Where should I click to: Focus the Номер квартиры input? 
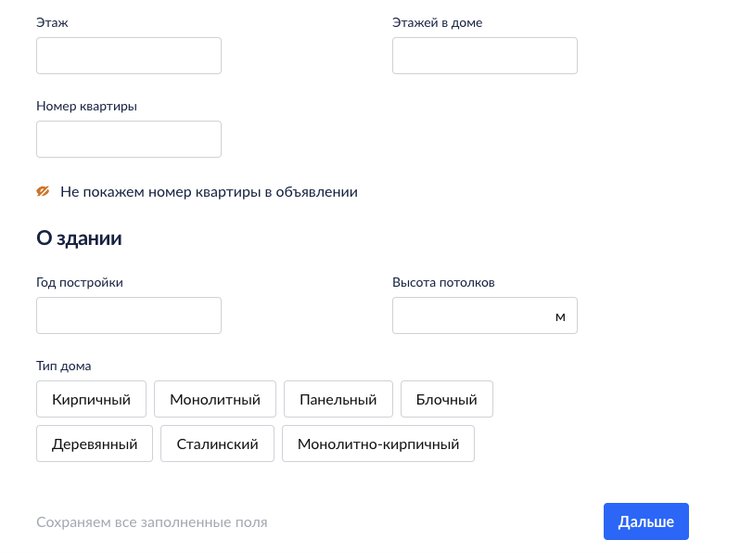pyautogui.click(x=128, y=139)
